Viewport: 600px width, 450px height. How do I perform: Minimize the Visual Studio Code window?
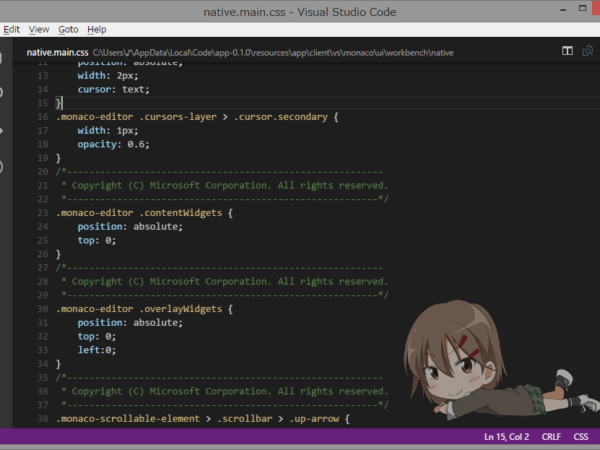tap(563, 10)
